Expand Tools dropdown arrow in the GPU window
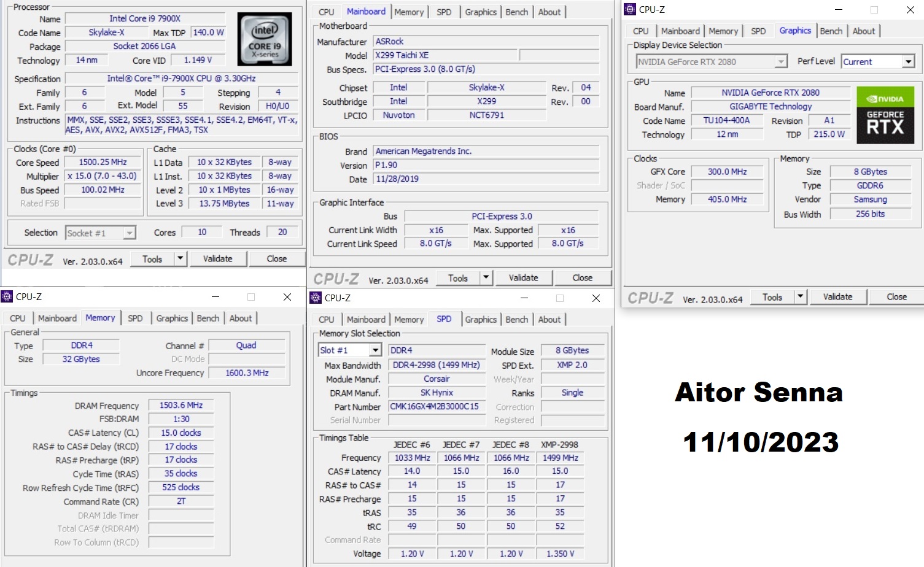The image size is (924, 567). 801,297
